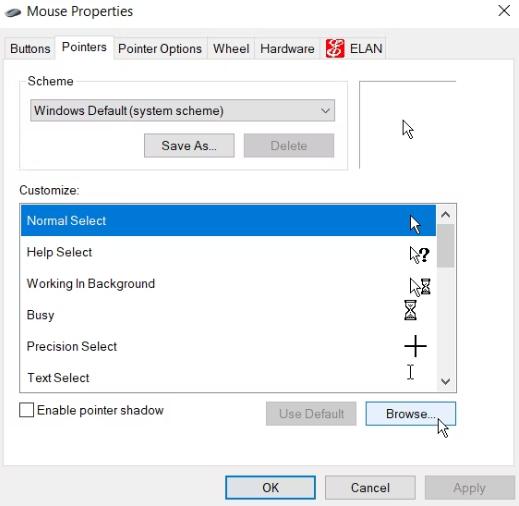519x506 pixels.
Task: Click the Delete scheme button
Action: click(x=289, y=146)
